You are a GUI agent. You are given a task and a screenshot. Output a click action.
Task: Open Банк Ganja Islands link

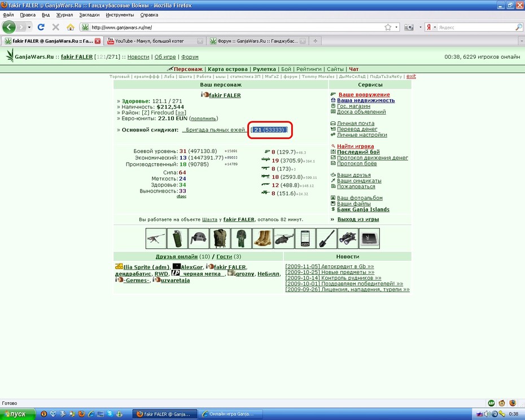pyautogui.click(x=363, y=209)
